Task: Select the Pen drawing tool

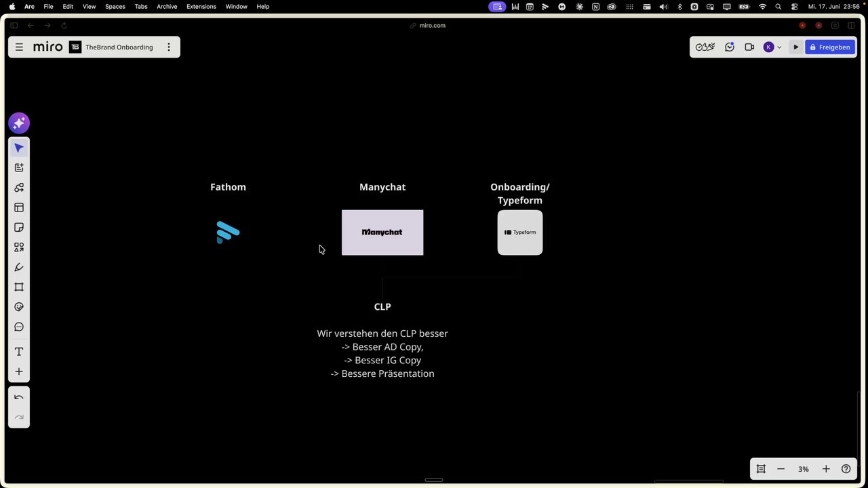Action: (x=19, y=267)
